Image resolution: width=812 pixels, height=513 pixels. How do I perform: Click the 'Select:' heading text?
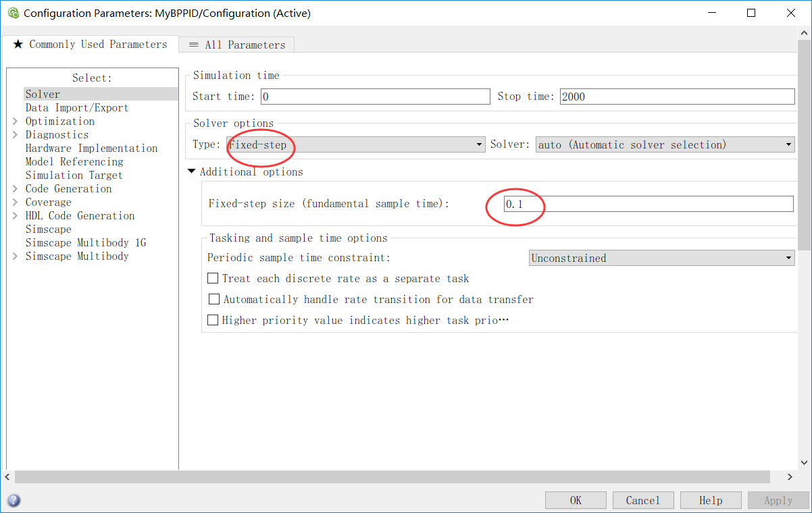[92, 78]
